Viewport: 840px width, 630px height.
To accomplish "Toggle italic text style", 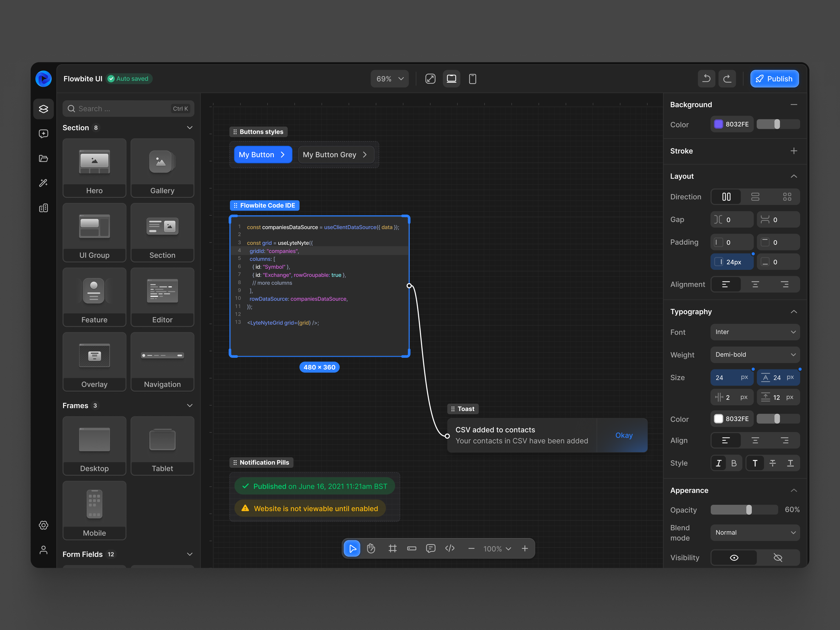I will coord(718,463).
